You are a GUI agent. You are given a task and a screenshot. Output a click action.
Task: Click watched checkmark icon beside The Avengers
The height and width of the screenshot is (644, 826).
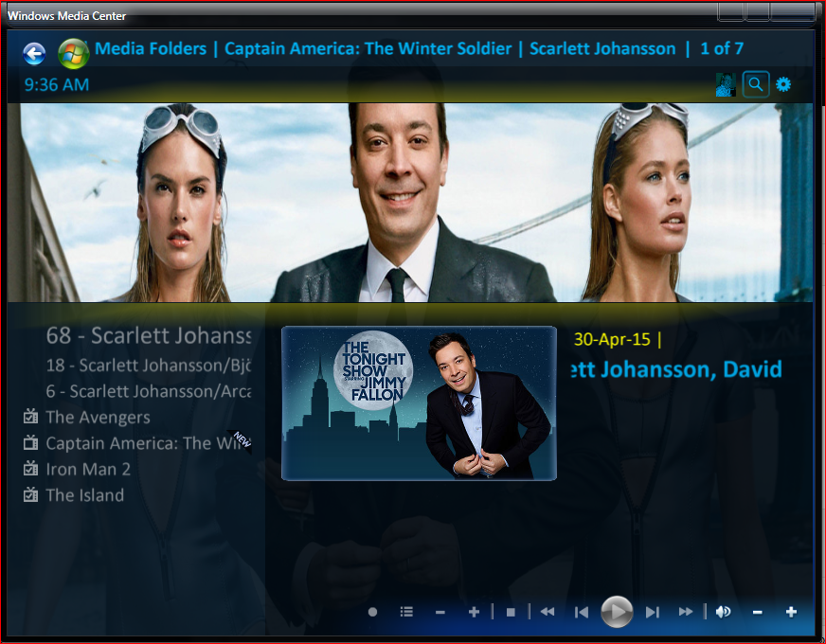point(31,417)
